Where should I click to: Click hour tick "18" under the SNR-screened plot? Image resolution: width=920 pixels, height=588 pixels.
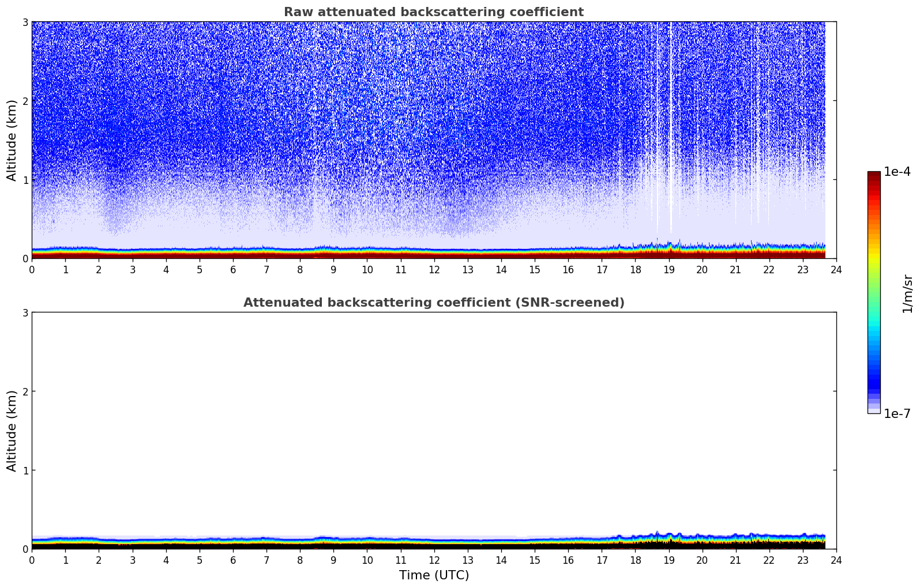[x=635, y=560]
